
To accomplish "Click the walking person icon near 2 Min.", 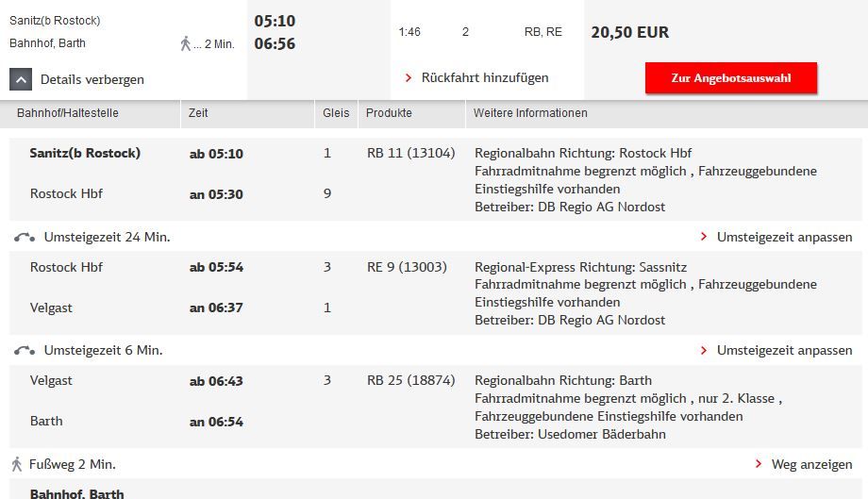I will tap(186, 43).
